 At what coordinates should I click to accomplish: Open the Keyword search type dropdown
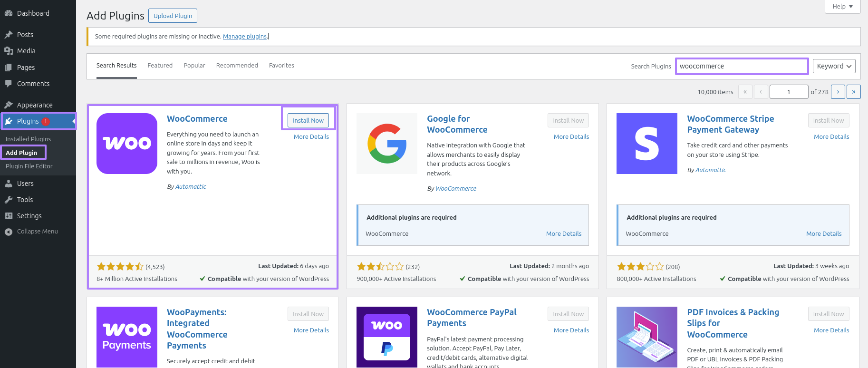pyautogui.click(x=834, y=66)
